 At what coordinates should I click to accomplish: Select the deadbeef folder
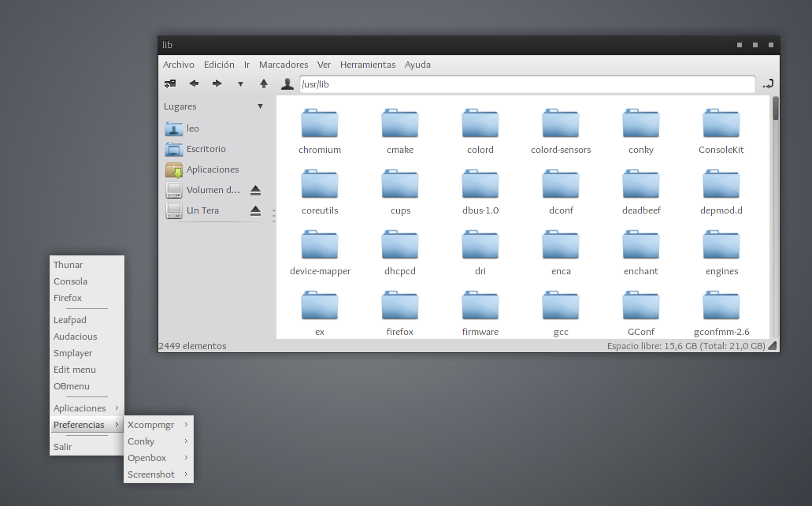coord(641,192)
